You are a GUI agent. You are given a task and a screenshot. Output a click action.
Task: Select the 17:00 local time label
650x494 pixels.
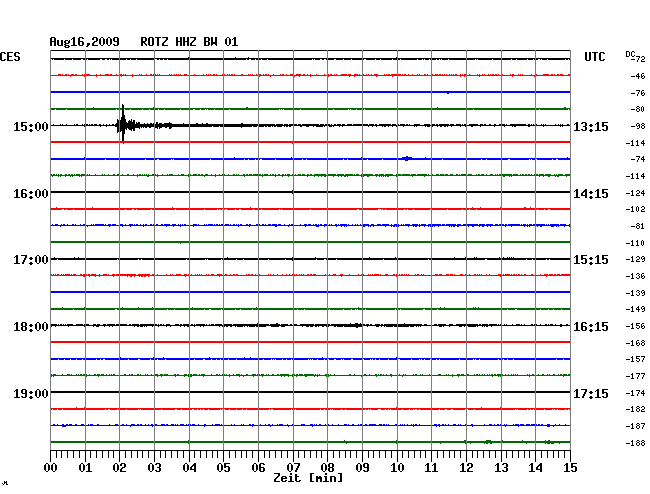pos(30,260)
